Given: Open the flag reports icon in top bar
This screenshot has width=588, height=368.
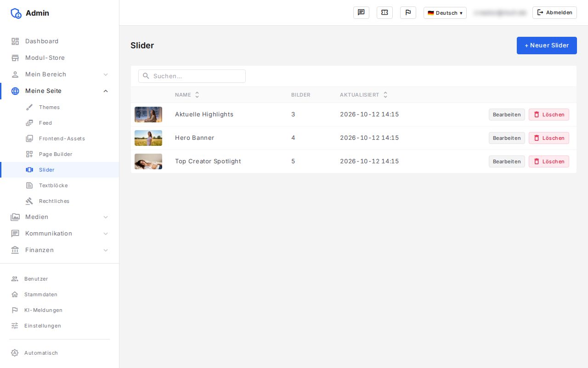Looking at the screenshot, I should (408, 13).
